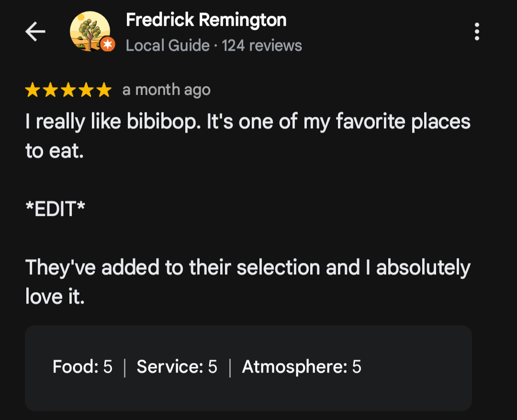Click the *EDIT* text line

click(x=55, y=209)
